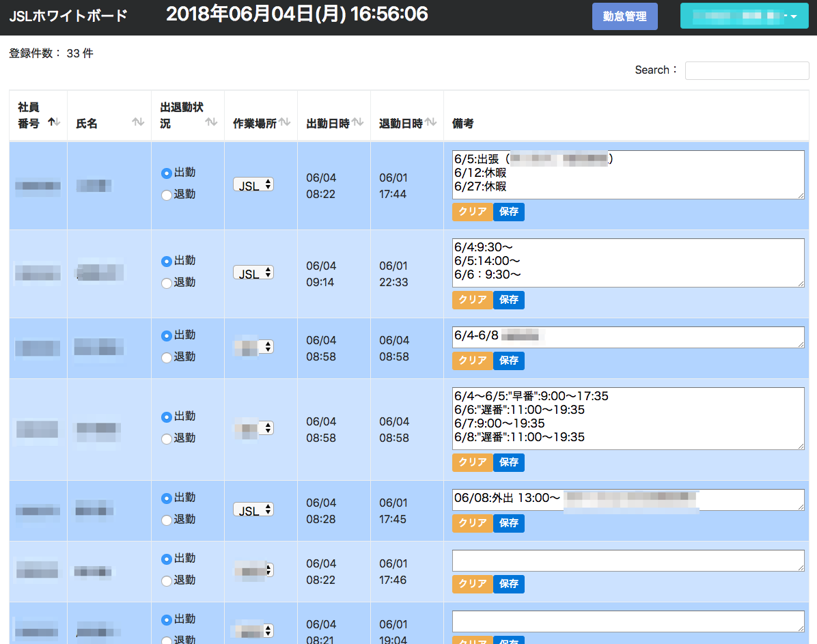Click クリア below the 早番 schedule note
This screenshot has width=817, height=644.
pyautogui.click(x=473, y=462)
